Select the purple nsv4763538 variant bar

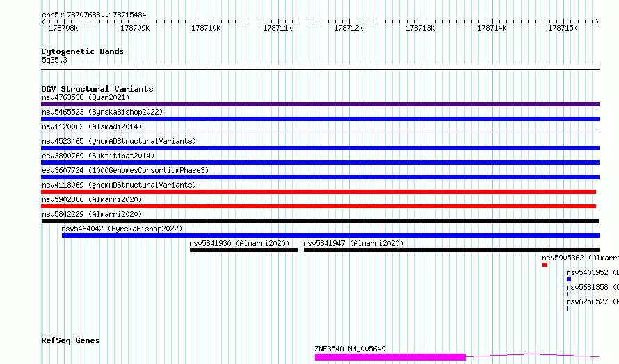(x=320, y=104)
